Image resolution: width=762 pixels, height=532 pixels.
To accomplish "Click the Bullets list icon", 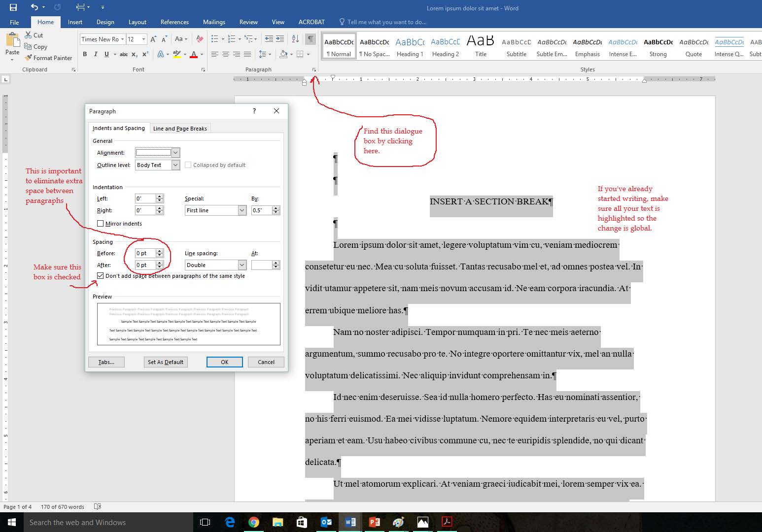I will point(215,39).
